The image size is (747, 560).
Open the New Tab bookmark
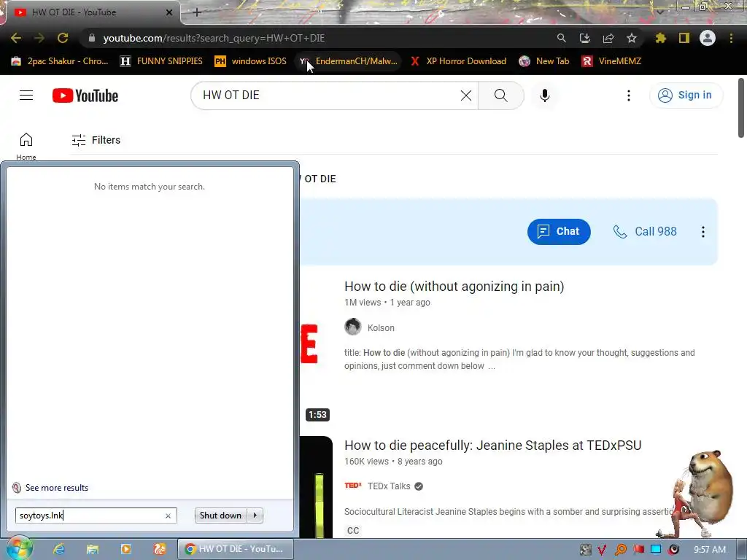click(544, 61)
